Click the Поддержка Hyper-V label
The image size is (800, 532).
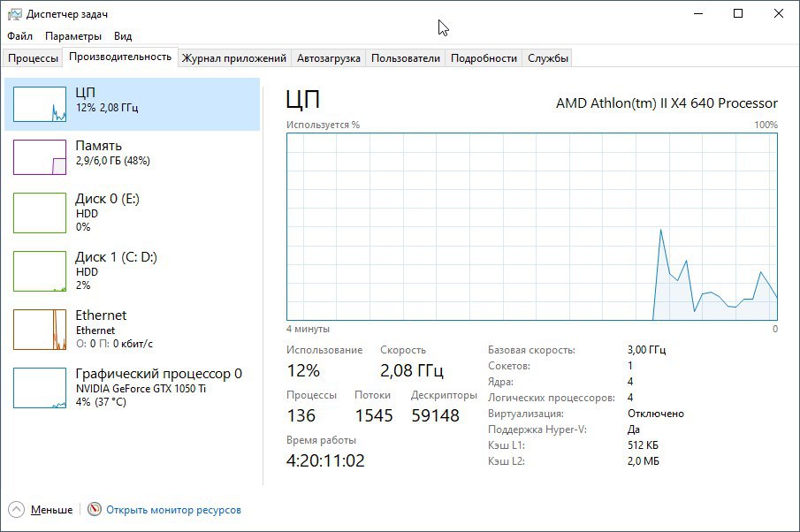(537, 429)
